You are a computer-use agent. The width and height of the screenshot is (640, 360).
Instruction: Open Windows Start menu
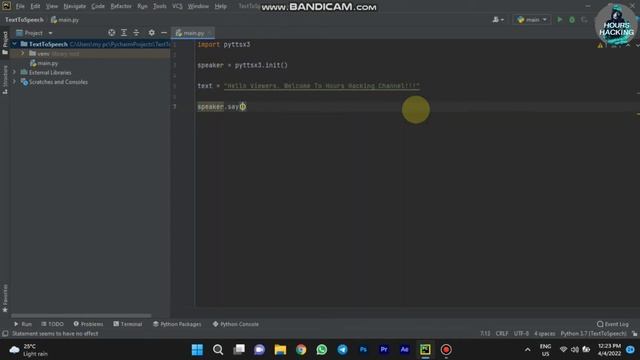tap(197, 350)
